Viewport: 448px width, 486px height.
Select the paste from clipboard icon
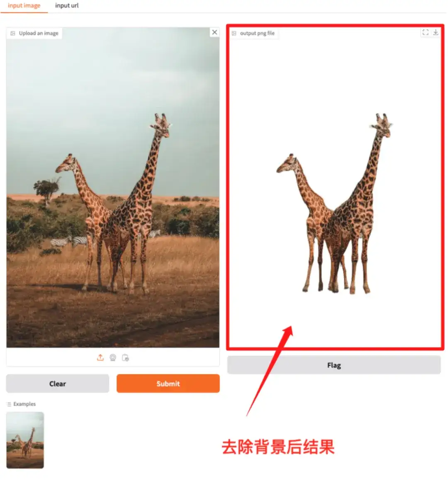pos(125,358)
